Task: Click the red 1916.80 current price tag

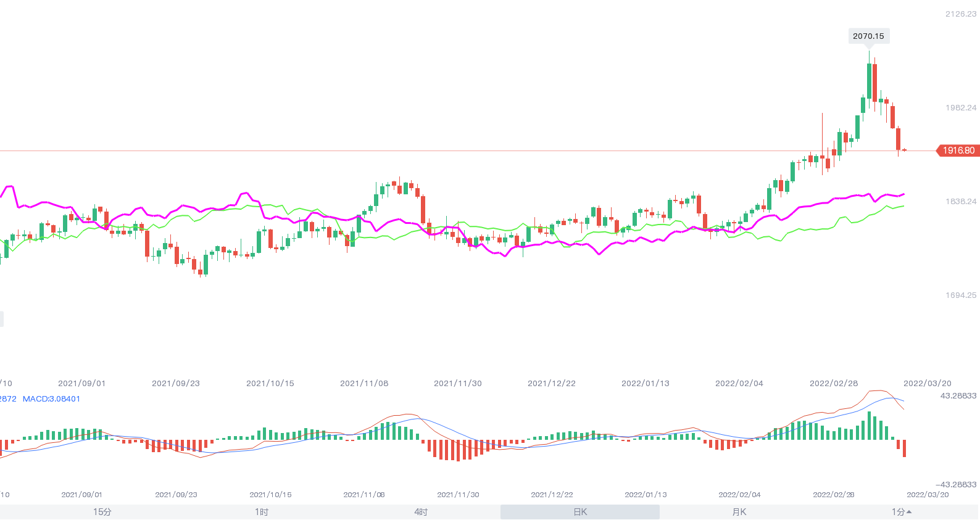Action: (958, 151)
